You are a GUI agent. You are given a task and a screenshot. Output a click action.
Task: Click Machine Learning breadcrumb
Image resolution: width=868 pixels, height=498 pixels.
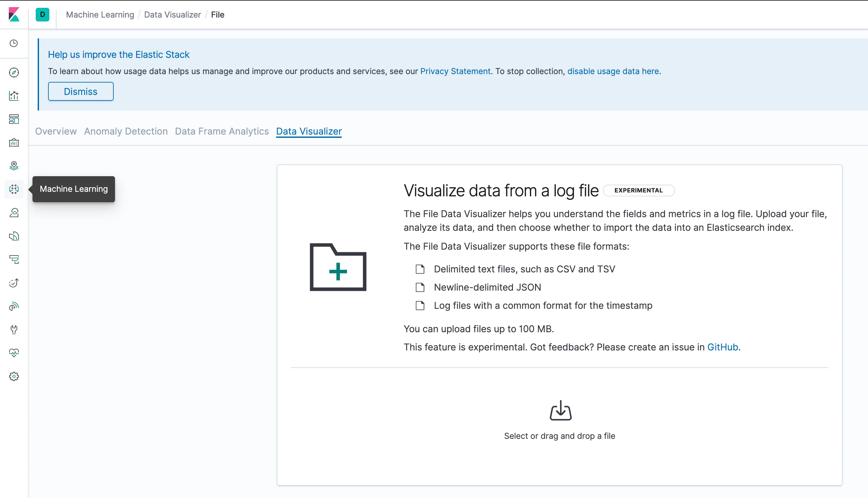pos(100,15)
